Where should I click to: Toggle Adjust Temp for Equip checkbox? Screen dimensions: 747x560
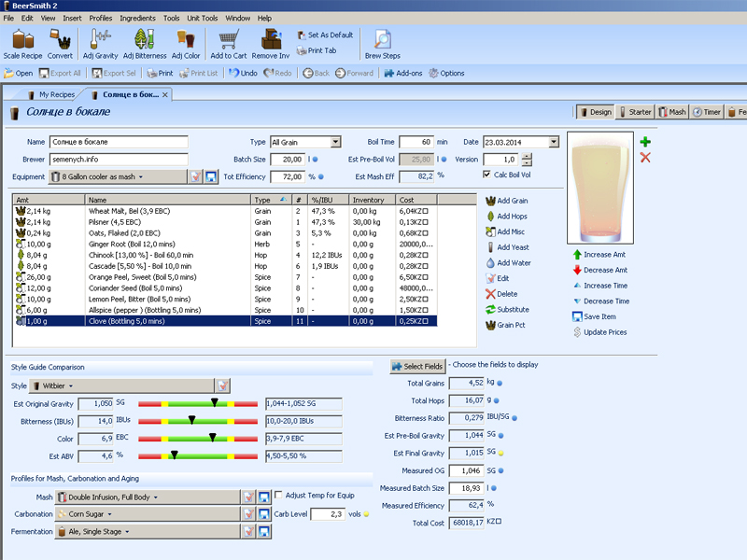click(278, 495)
